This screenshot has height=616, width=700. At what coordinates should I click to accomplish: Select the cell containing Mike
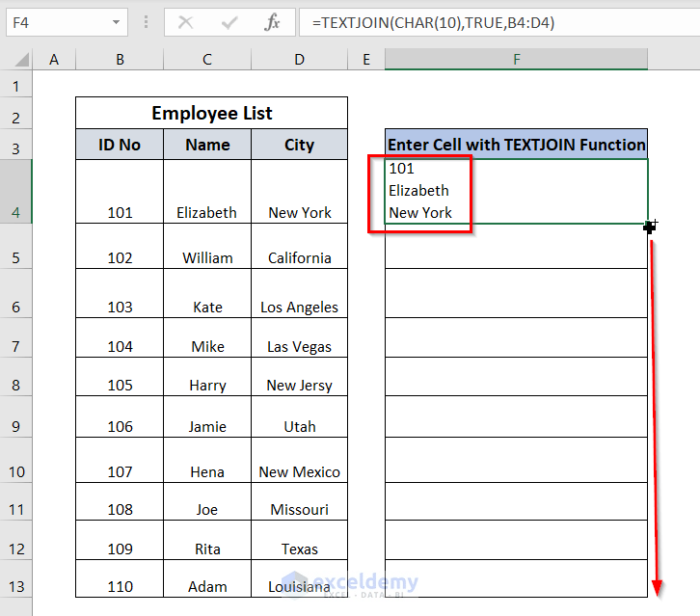(207, 337)
